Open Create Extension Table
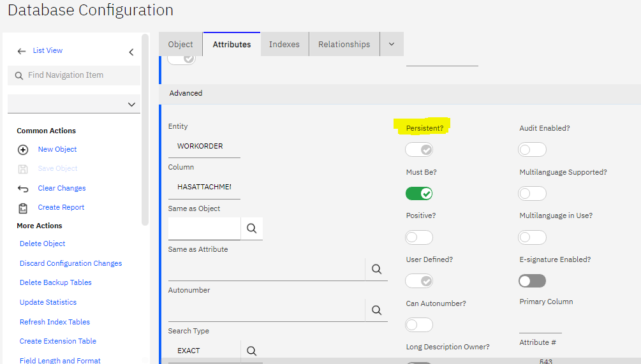 coord(58,341)
